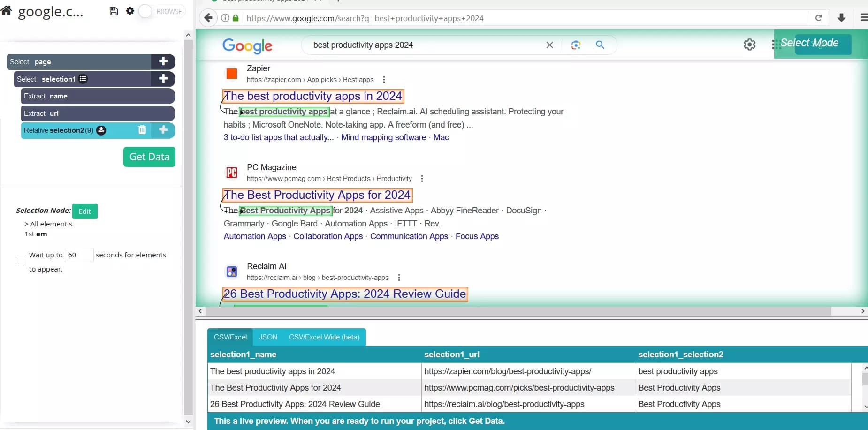Click the search magnifier in Google's search bar
The width and height of the screenshot is (868, 430).
click(601, 45)
